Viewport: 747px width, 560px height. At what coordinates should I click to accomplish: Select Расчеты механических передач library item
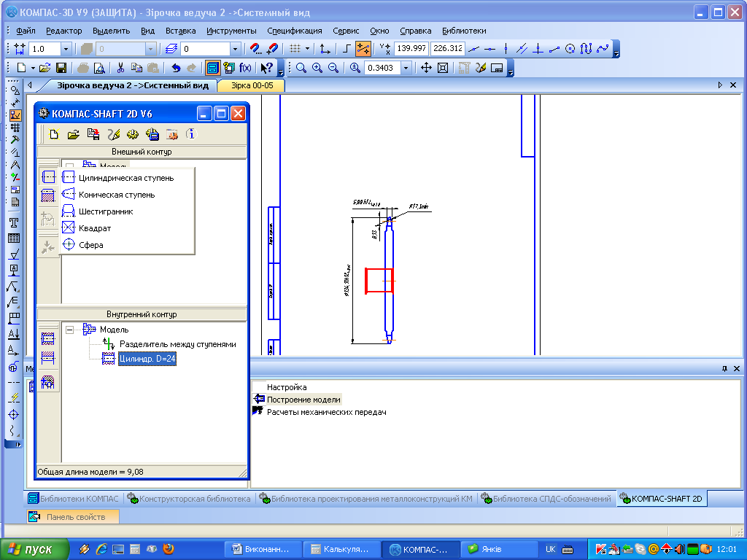coord(326,412)
